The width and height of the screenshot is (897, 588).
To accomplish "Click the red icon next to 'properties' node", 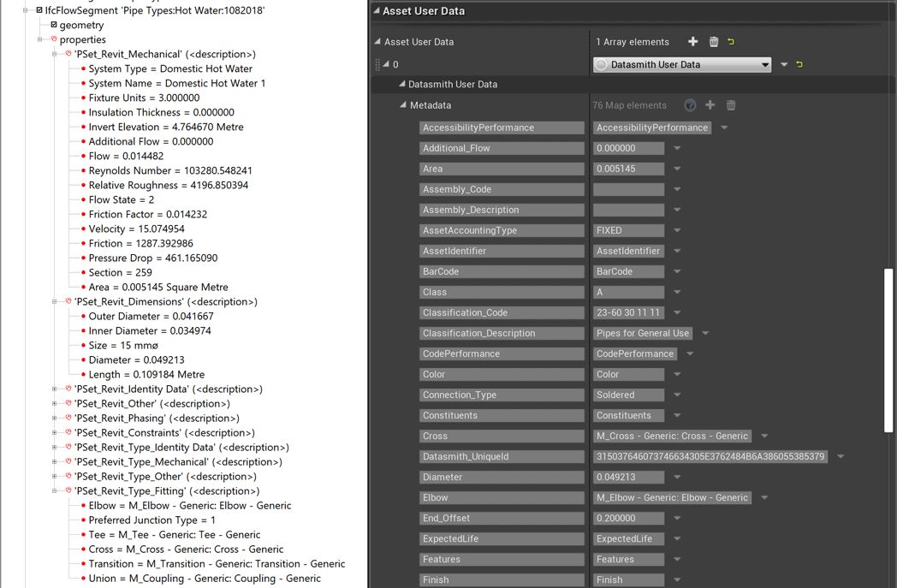I will [54, 39].
